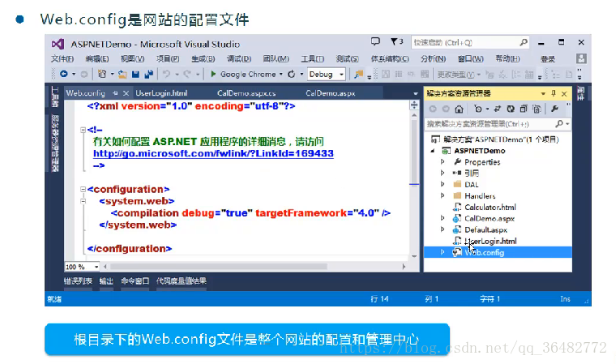Open the Google Chrome browser dropdown arrow
Screen dimensions: 616x364
[x=281, y=75]
